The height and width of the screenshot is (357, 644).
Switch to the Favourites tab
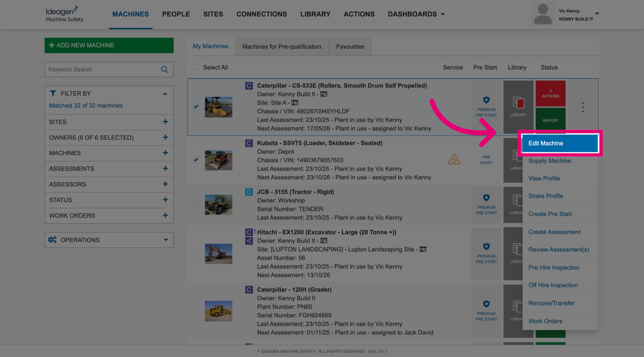pos(350,47)
